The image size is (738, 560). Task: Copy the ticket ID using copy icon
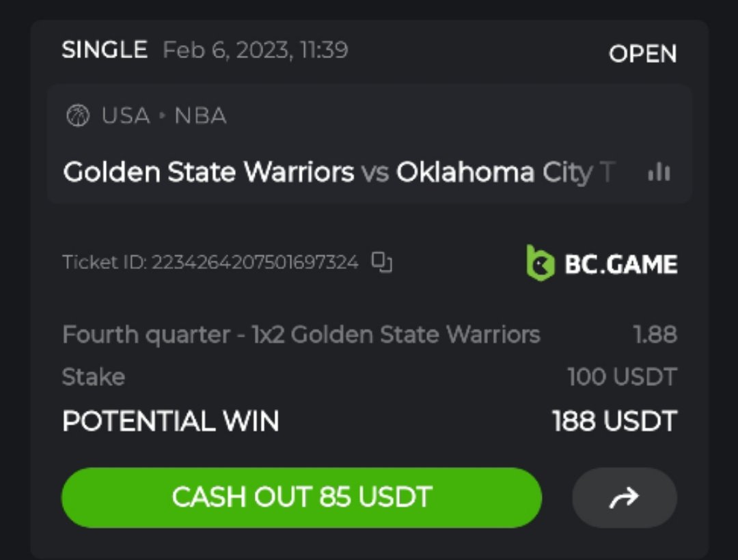[381, 262]
